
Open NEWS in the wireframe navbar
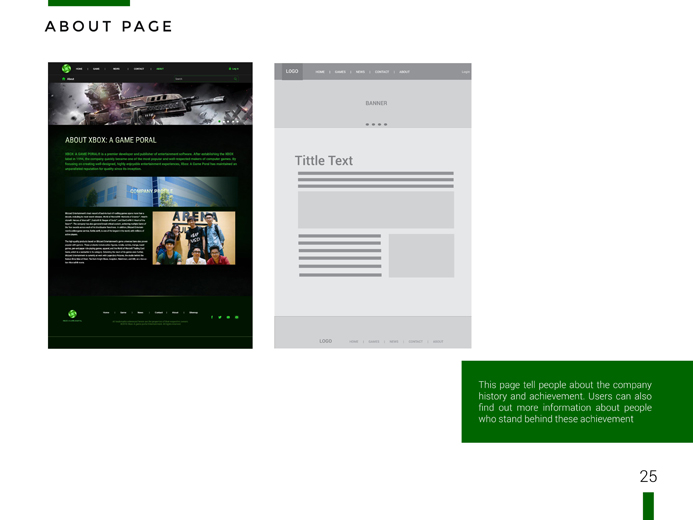361,72
